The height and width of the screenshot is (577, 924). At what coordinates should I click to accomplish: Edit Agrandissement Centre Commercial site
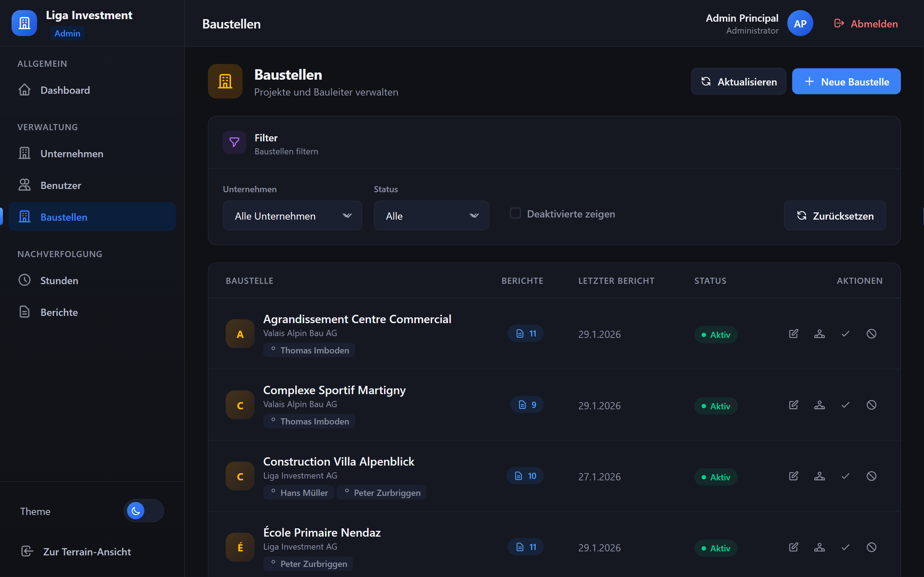pyautogui.click(x=793, y=334)
